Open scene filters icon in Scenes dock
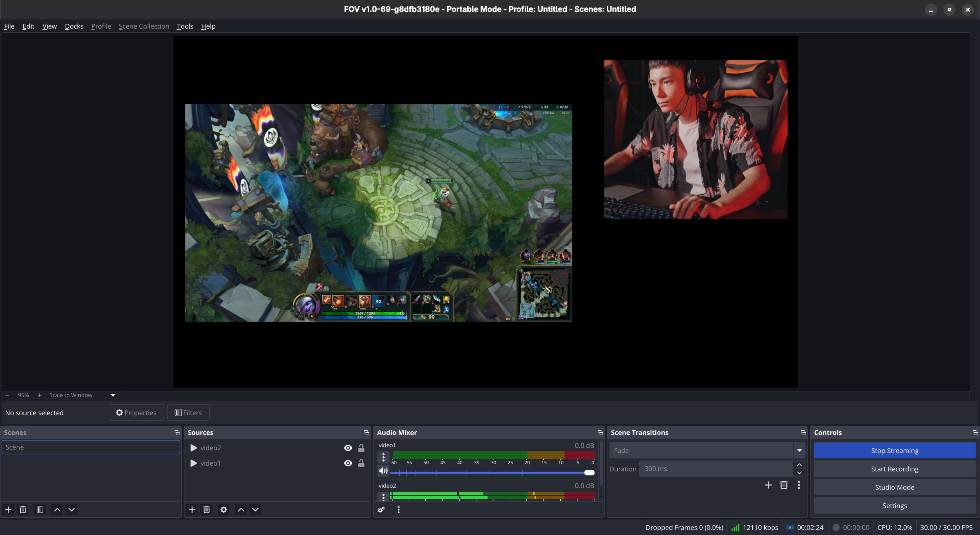The image size is (980, 535). click(40, 509)
